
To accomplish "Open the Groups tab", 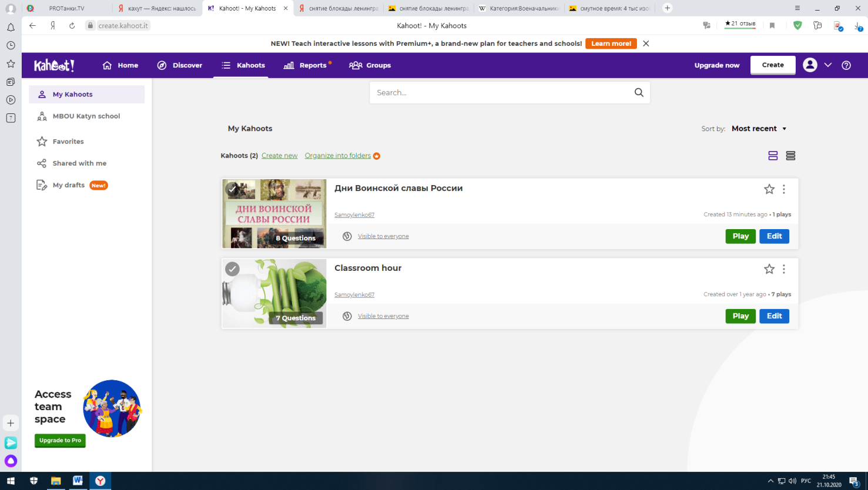I will (x=370, y=65).
